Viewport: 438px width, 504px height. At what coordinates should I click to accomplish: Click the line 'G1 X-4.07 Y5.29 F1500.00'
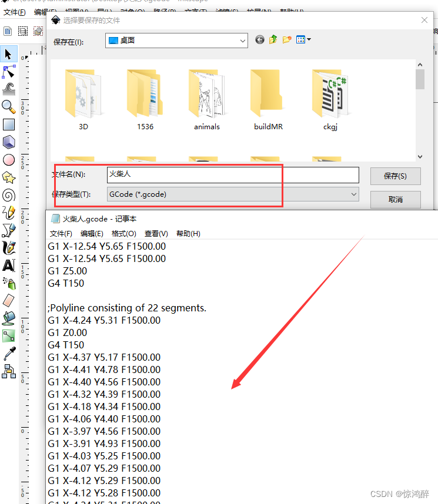[104, 468]
